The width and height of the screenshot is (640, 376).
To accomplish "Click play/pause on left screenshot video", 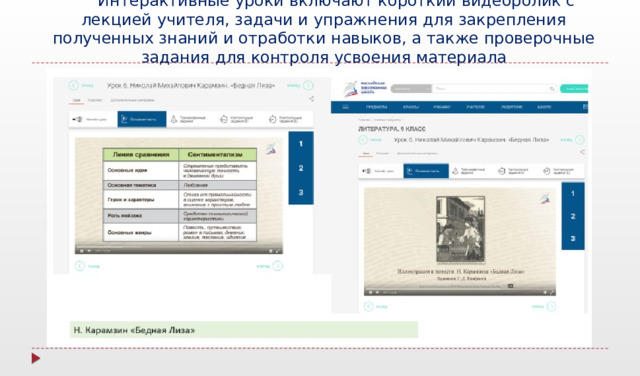I will [82, 251].
